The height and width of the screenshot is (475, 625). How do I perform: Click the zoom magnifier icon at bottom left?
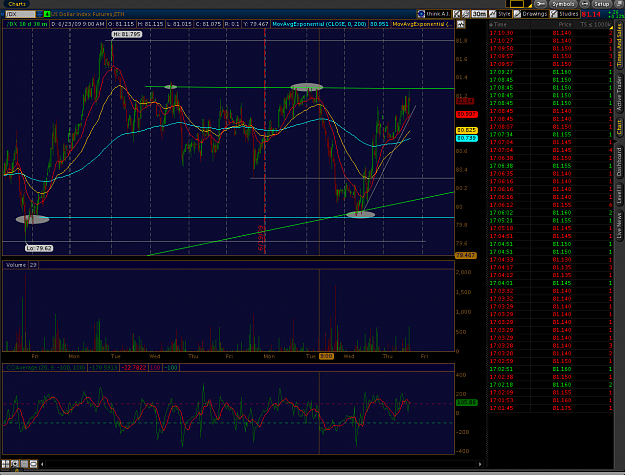(x=15, y=464)
